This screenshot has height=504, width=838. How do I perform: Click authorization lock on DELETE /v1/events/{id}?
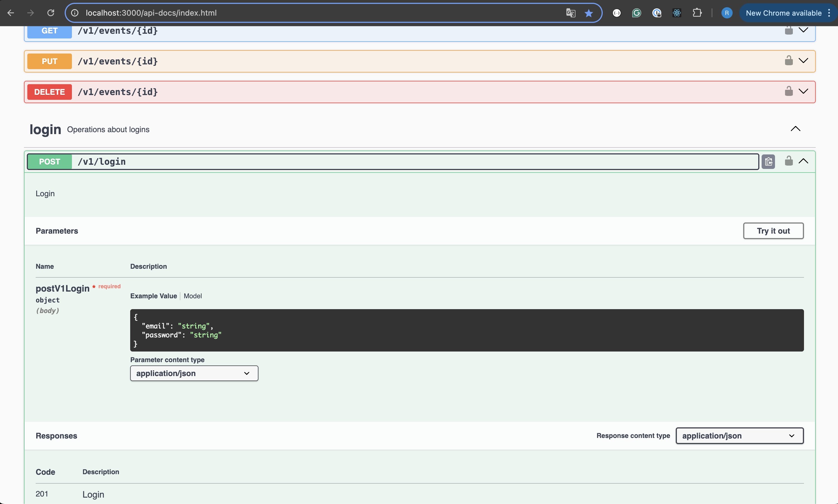pyautogui.click(x=788, y=91)
